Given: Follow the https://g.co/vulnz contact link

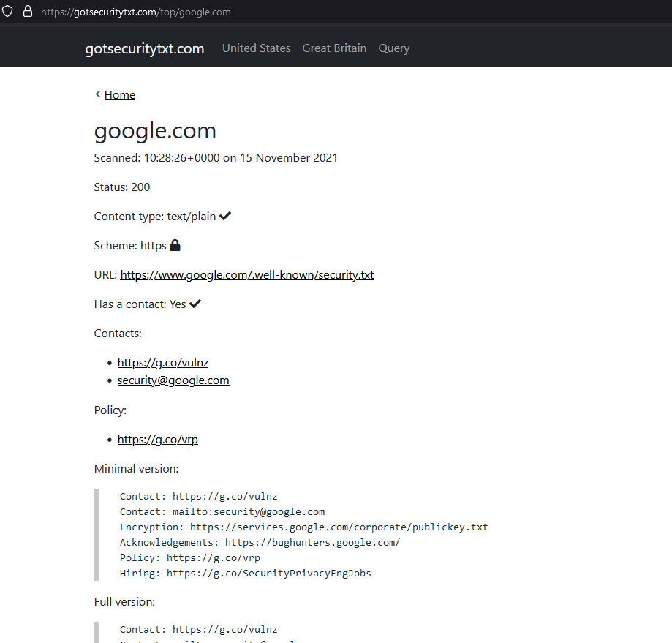Looking at the screenshot, I should 163,363.
